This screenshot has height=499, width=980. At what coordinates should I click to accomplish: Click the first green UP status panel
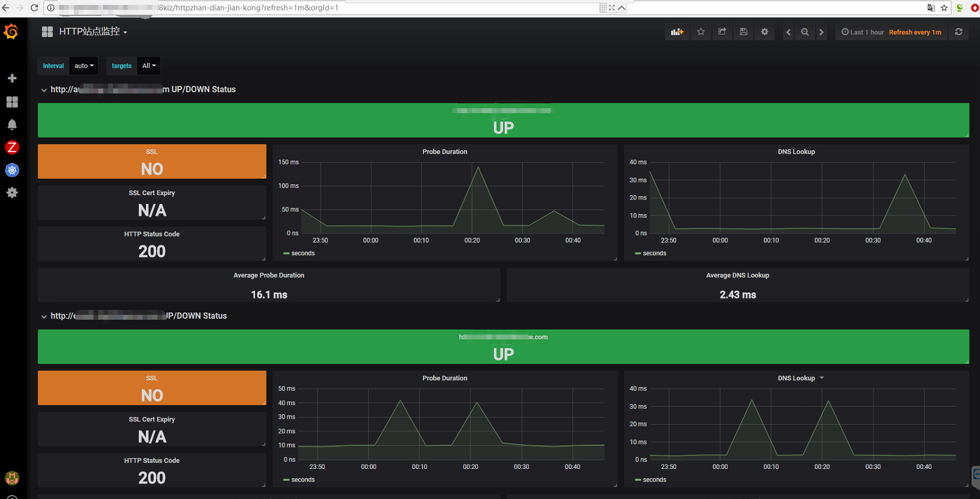(x=503, y=120)
